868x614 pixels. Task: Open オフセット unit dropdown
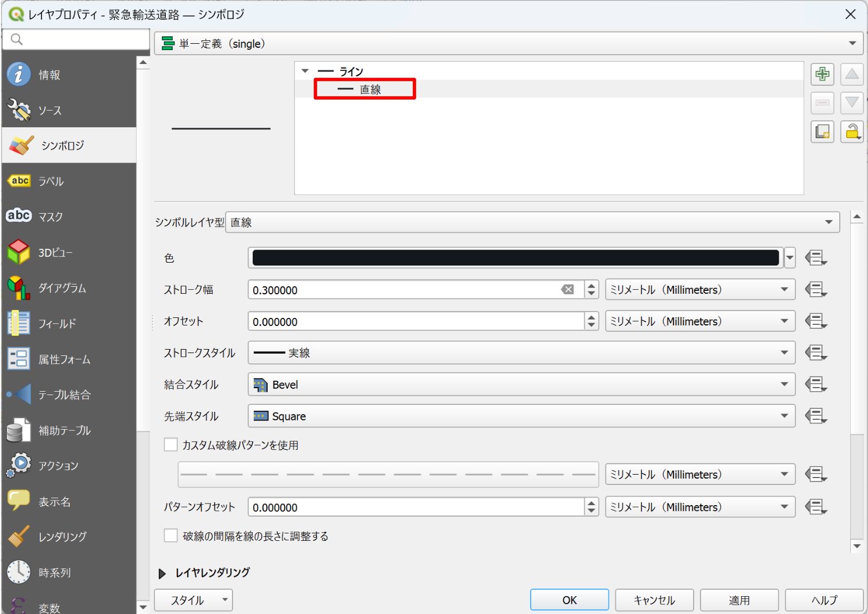click(x=700, y=321)
